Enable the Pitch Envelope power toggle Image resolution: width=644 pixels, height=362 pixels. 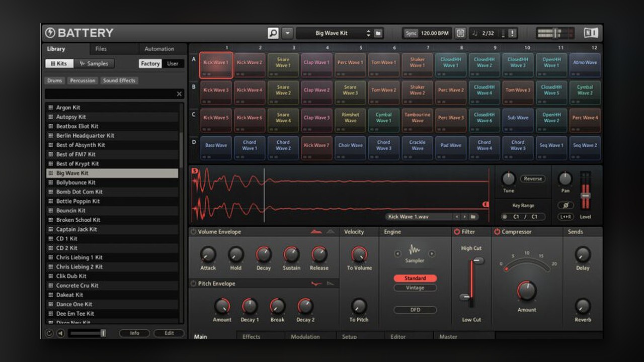coord(194,284)
